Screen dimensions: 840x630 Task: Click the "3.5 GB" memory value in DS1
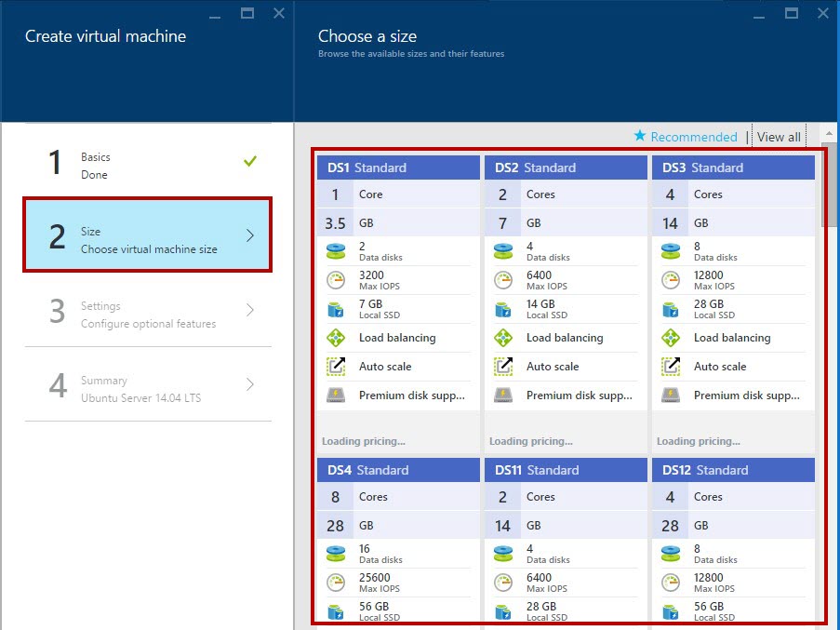(398, 222)
